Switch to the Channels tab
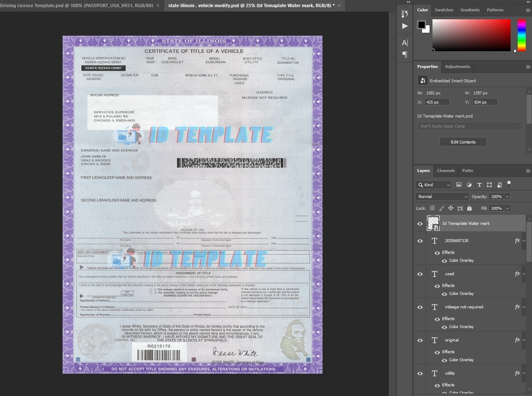532x396 pixels. tap(446, 171)
